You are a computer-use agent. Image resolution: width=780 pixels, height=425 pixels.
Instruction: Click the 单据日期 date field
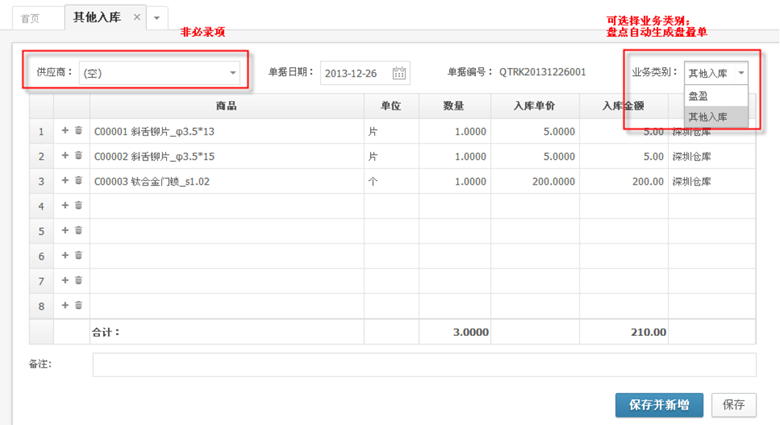355,73
